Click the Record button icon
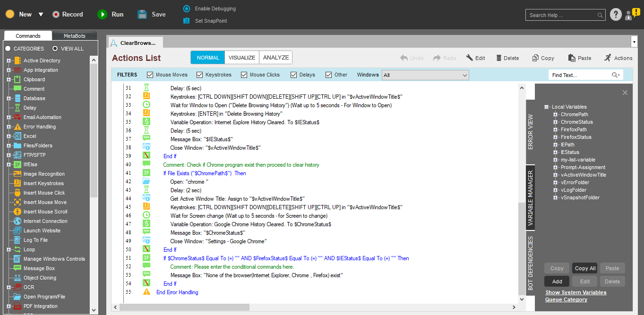This screenshot has height=315, width=644. point(56,15)
